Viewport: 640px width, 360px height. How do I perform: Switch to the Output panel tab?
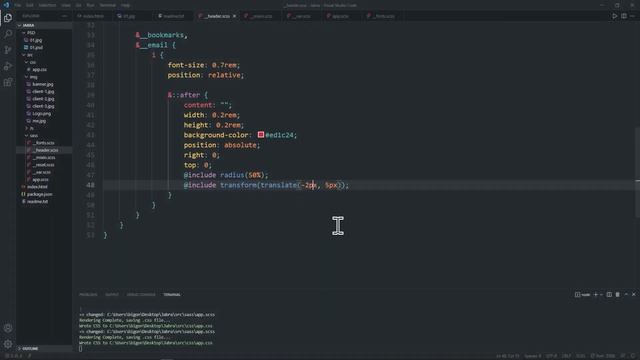112,294
